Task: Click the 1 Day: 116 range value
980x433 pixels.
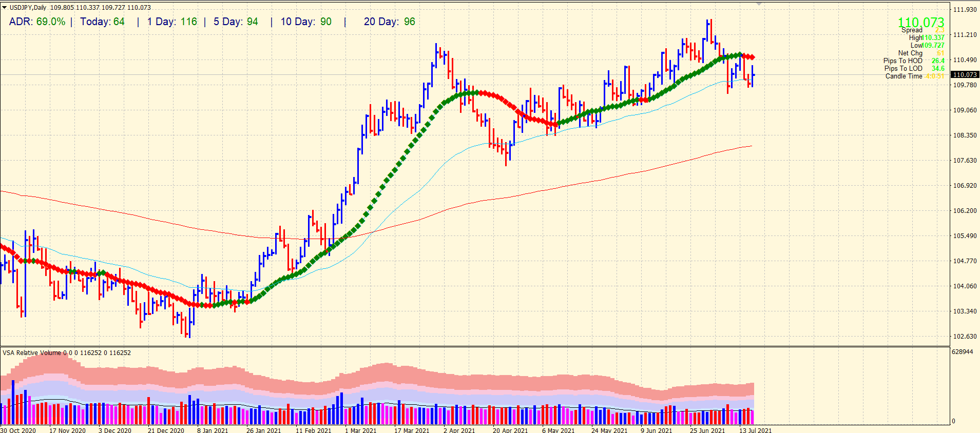Action: coord(172,22)
